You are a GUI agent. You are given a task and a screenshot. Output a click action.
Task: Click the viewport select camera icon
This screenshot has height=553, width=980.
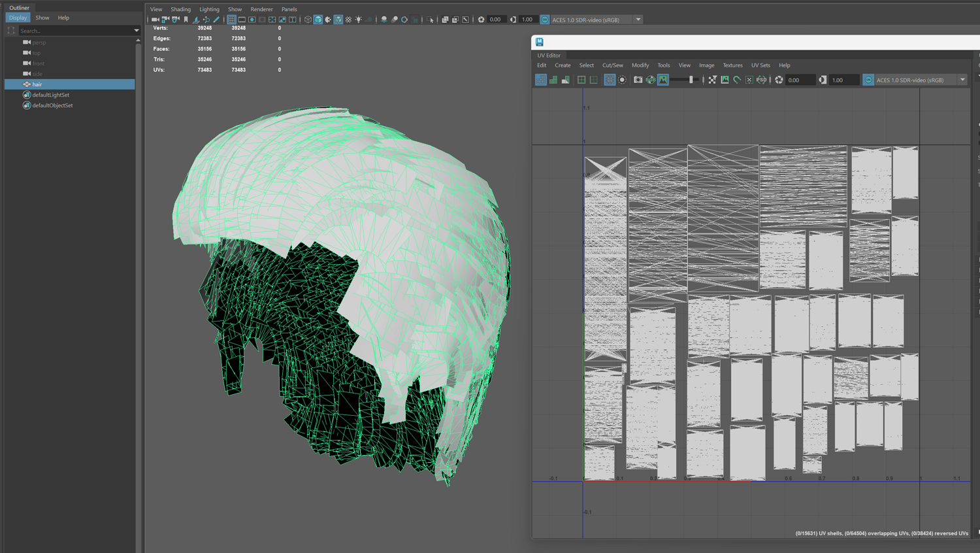click(x=155, y=20)
